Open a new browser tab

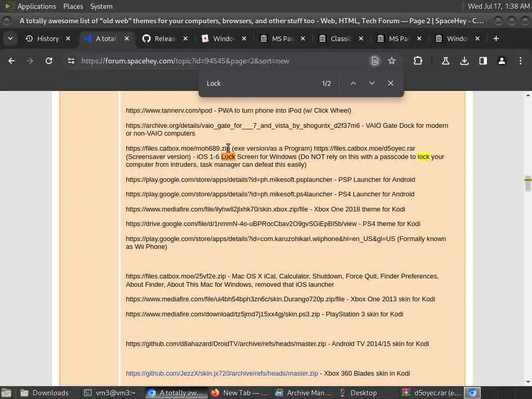pyautogui.click(x=496, y=38)
